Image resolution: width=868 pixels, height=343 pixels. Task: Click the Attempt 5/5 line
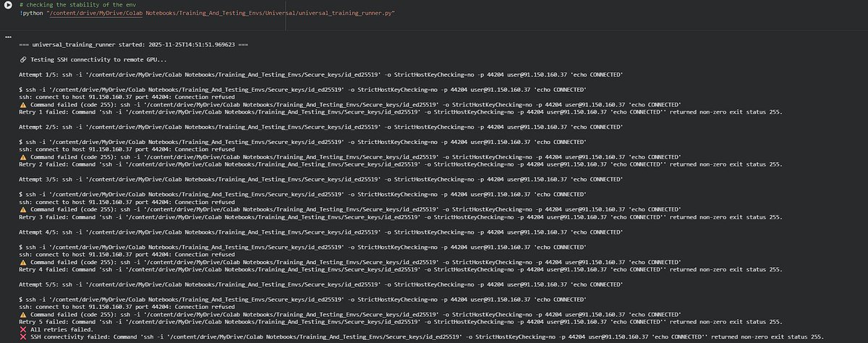coord(320,284)
